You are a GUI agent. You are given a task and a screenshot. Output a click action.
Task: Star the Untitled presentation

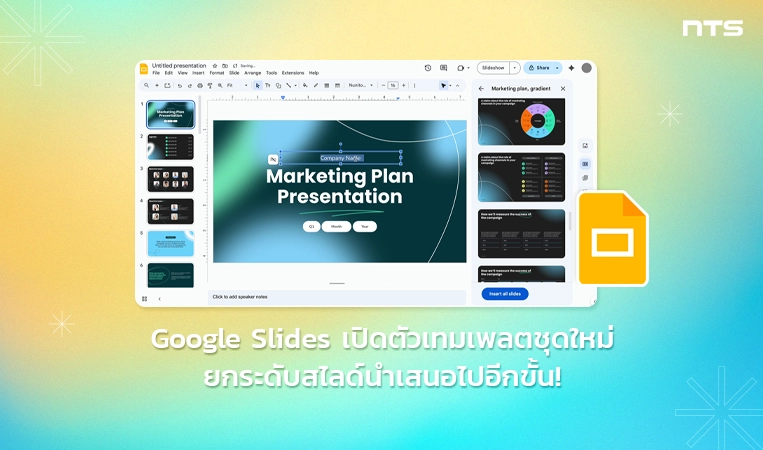tap(215, 66)
